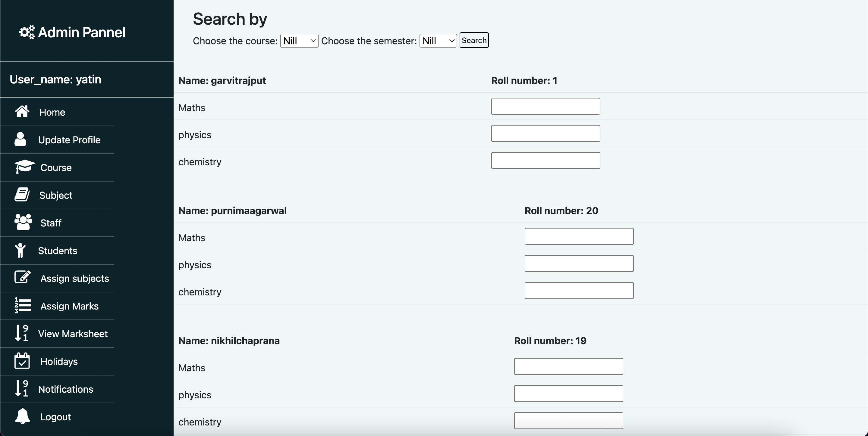Click the Holidays calendar icon
The height and width of the screenshot is (436, 868).
pyautogui.click(x=22, y=361)
